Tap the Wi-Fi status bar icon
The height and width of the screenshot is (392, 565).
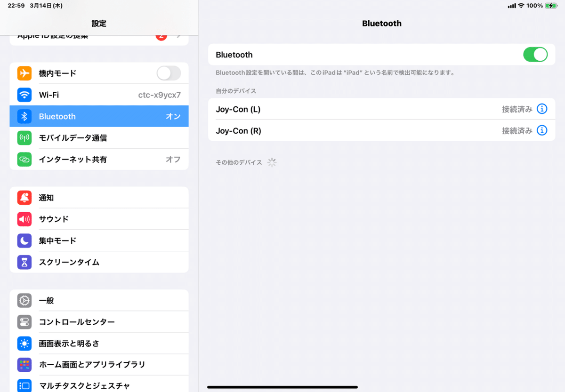pyautogui.click(x=521, y=6)
